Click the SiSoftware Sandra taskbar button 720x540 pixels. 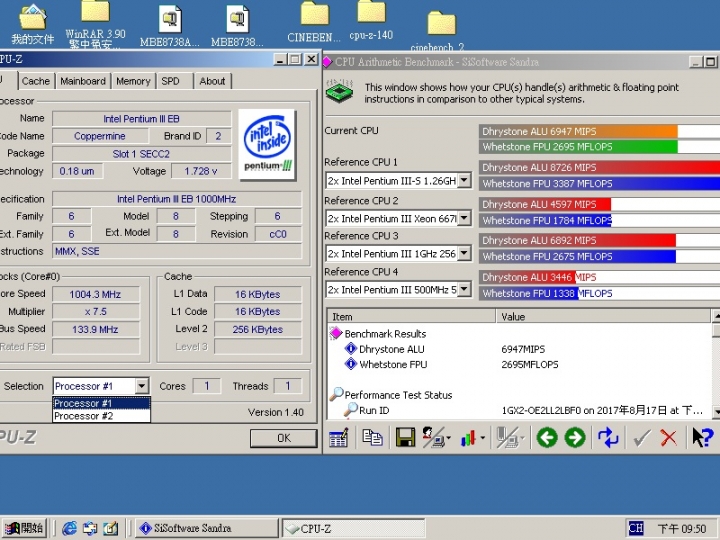[x=207, y=528]
